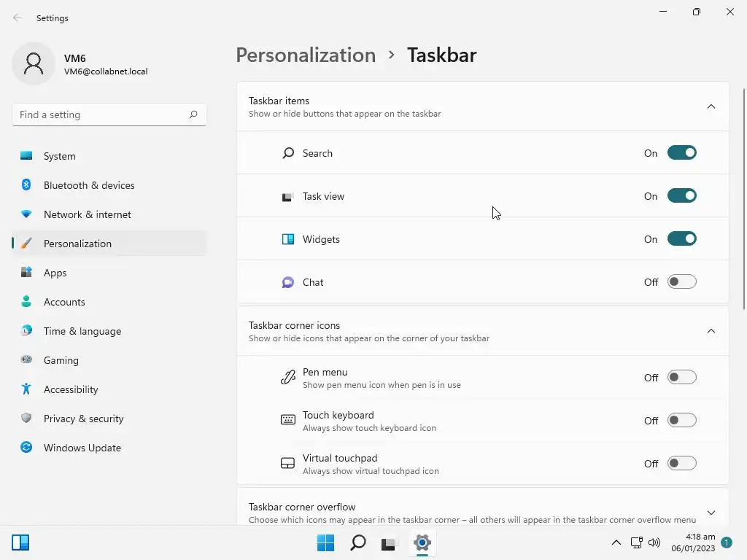
Task: Select the Personalization category
Action: [x=109, y=244]
